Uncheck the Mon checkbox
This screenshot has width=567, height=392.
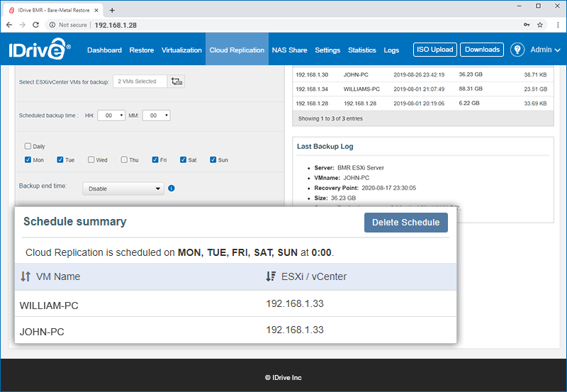(28, 159)
